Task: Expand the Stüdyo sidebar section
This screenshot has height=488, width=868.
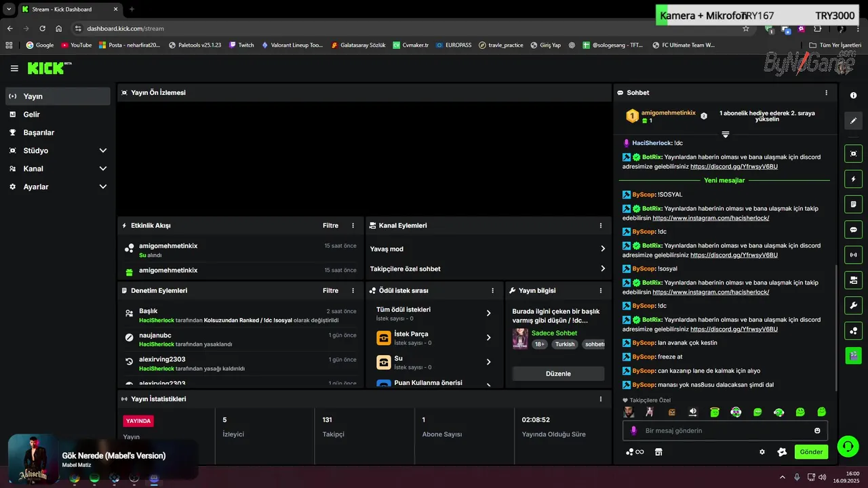Action: 58,150
